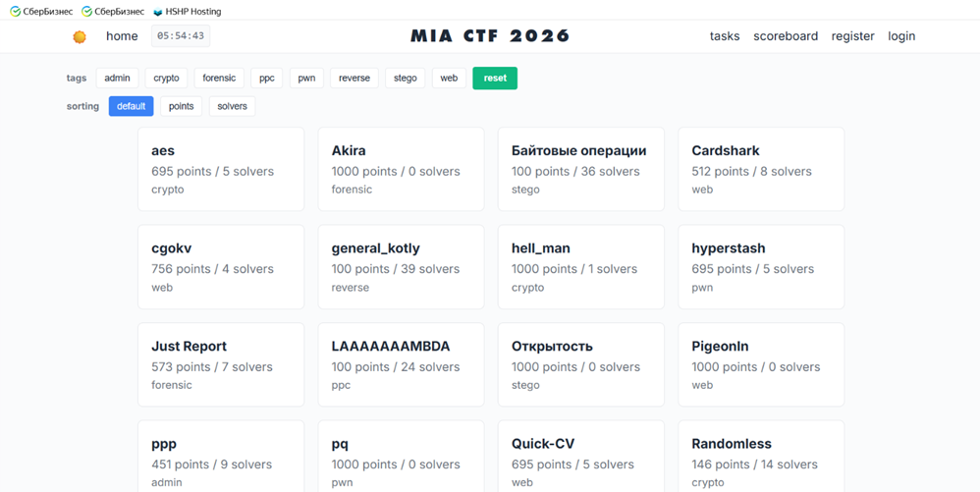Filter by ppc tag
This screenshot has height=492, width=980.
click(267, 79)
